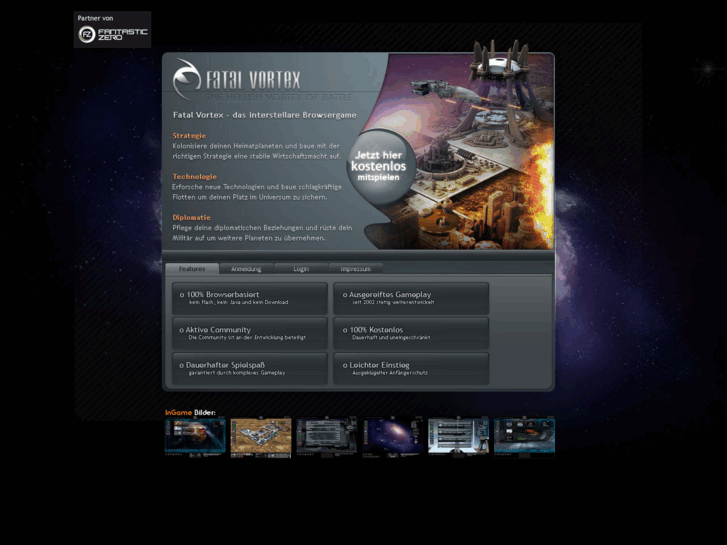Click the 'Diplomatie' heading
Viewport: 727px width, 545px height.
(x=191, y=217)
